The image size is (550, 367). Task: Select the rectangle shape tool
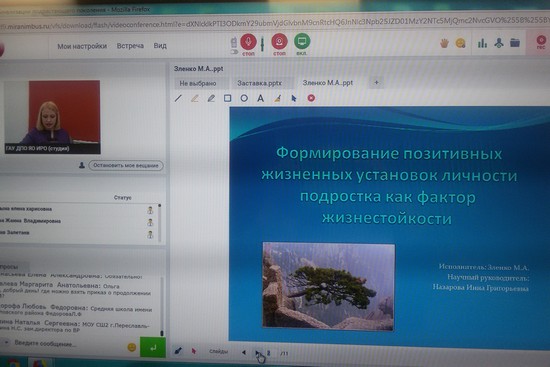tap(228, 98)
